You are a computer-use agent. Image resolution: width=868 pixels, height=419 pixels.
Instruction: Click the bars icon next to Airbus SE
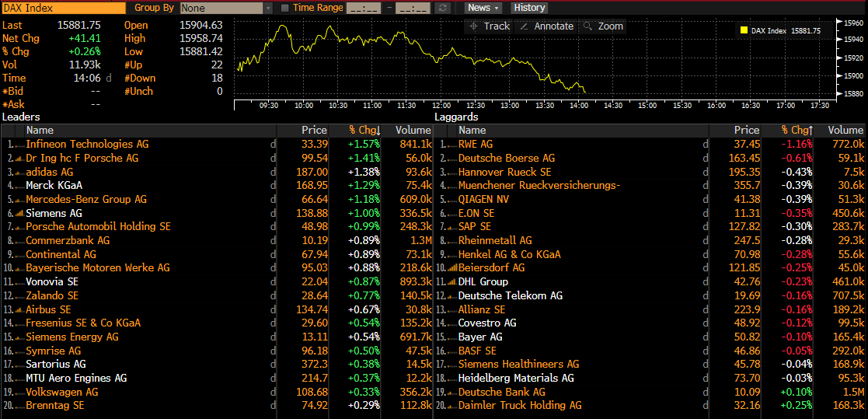[x=19, y=309]
